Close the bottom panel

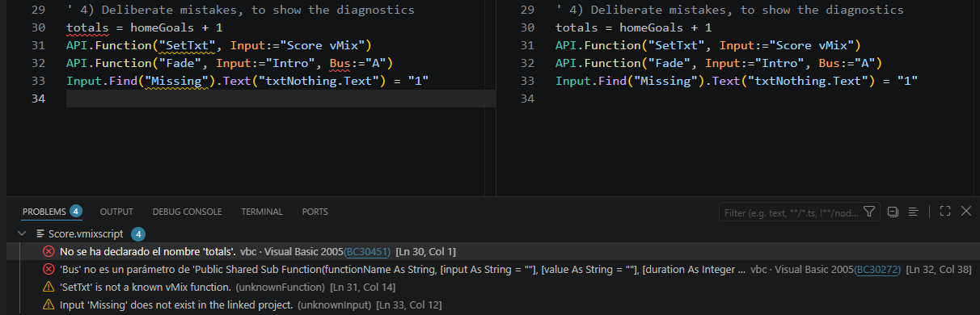[965, 212]
